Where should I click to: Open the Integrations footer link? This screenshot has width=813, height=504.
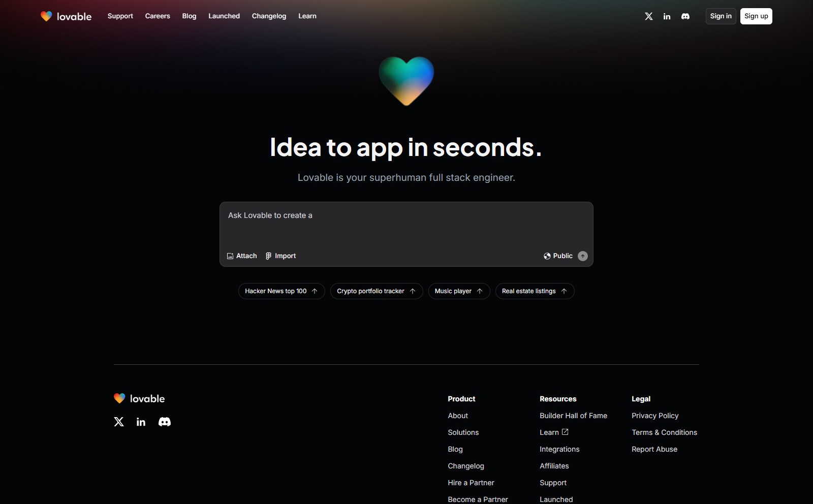tap(559, 449)
